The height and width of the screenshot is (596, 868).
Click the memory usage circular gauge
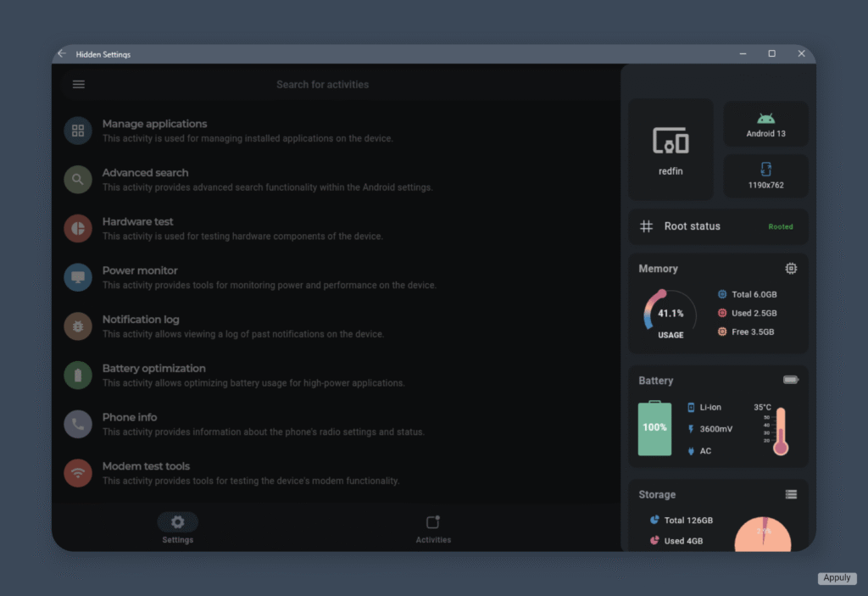coord(670,314)
